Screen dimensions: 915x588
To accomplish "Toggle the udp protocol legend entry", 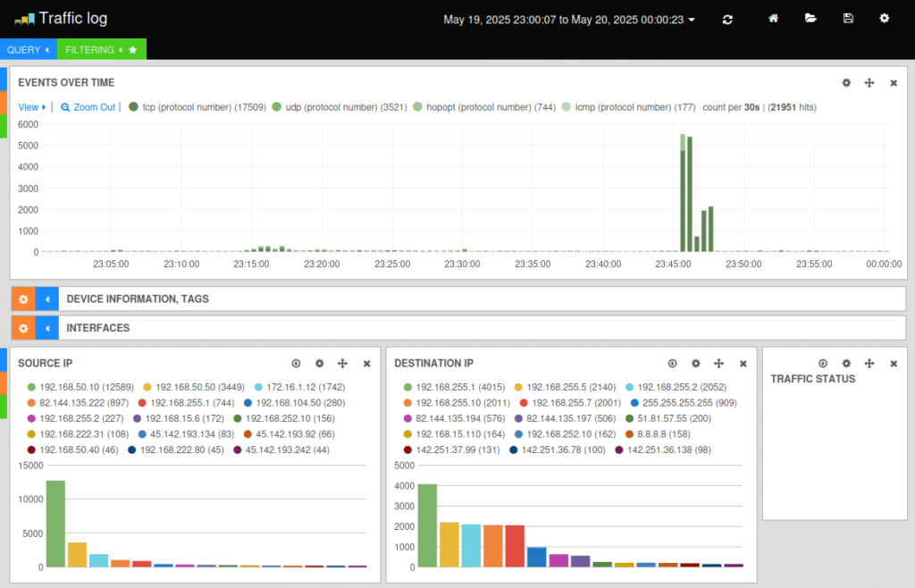I will [340, 107].
